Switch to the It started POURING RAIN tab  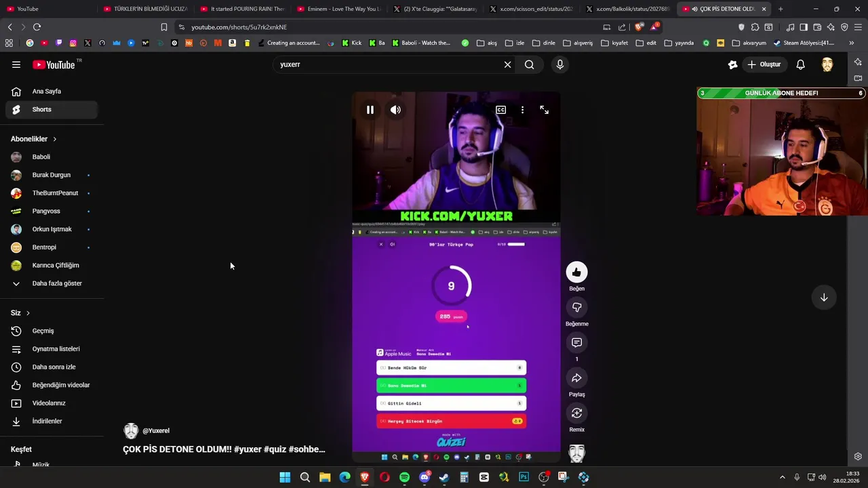click(x=242, y=9)
